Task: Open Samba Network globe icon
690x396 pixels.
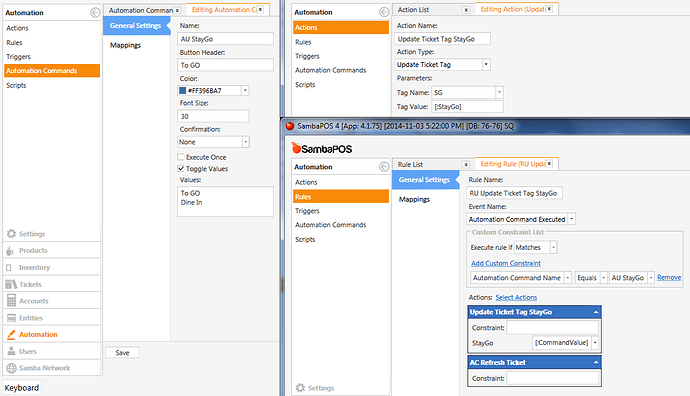Action: (x=11, y=368)
